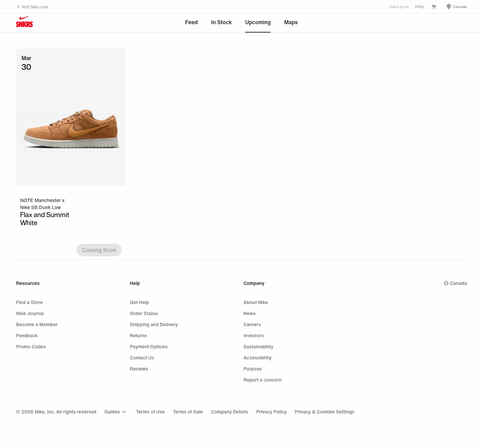The height and width of the screenshot is (448, 483).
Task: Open the footer Canada region selector
Action: click(455, 283)
